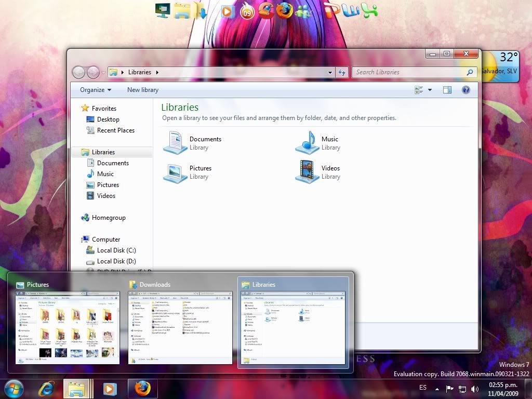Open Windows Media Player from the taskbar
This screenshot has height=399, width=532.
pos(110,389)
